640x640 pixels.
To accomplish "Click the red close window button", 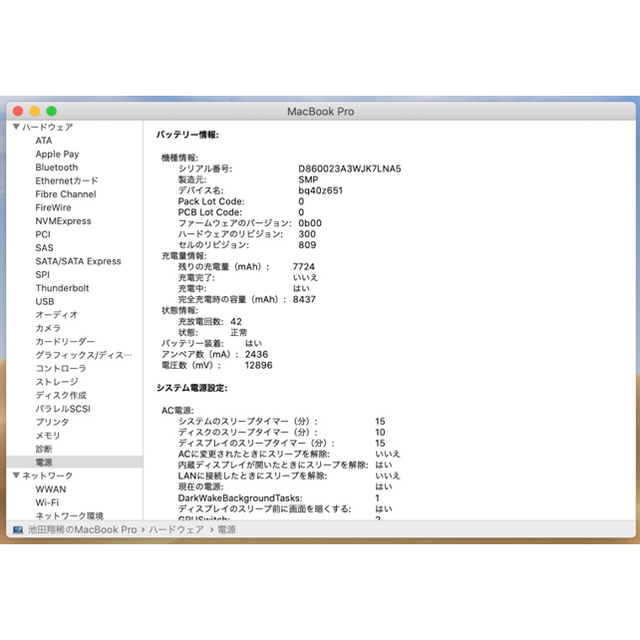I will tap(18, 111).
